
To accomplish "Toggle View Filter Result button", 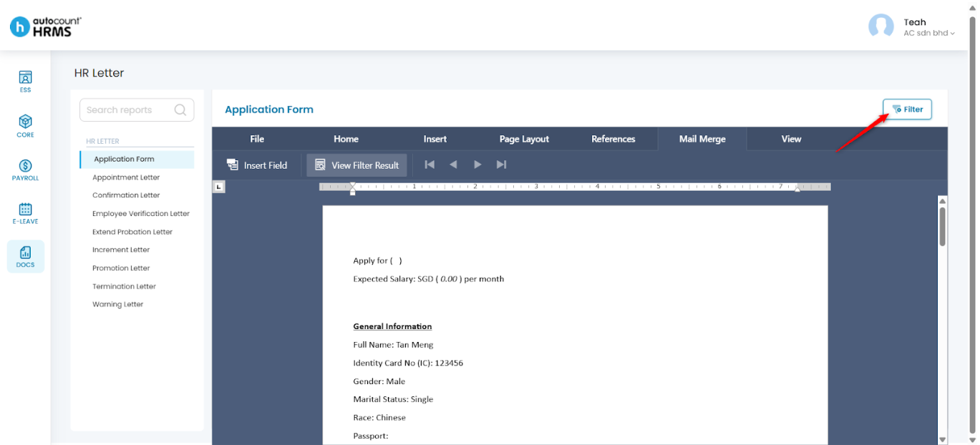I will (357, 165).
